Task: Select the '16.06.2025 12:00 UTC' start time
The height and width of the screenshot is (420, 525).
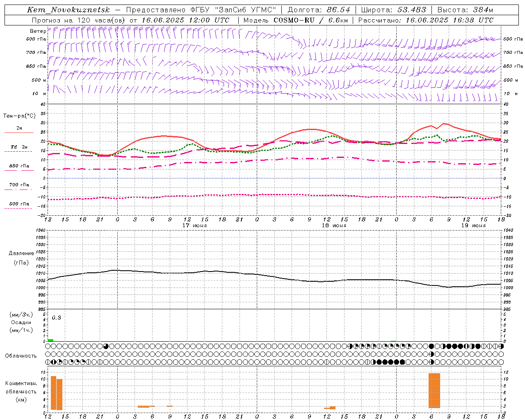Action: point(185,20)
